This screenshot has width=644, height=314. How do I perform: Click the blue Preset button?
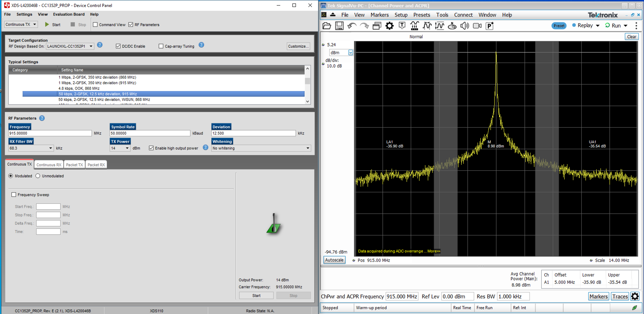click(x=559, y=26)
